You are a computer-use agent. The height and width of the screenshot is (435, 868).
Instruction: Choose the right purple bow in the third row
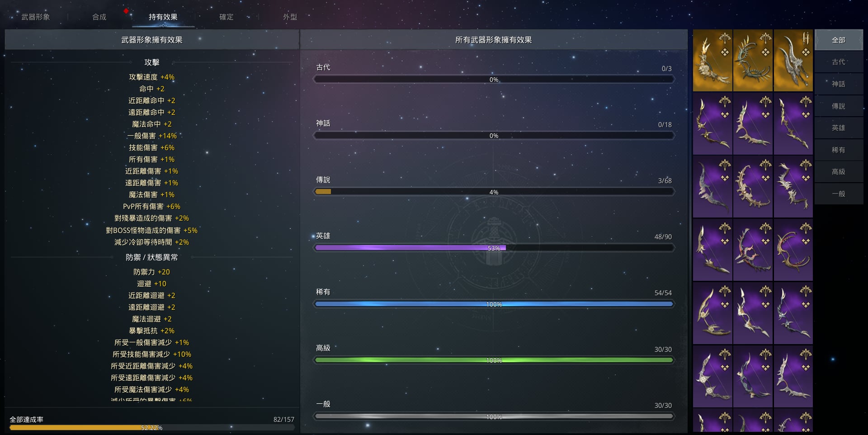(793, 187)
